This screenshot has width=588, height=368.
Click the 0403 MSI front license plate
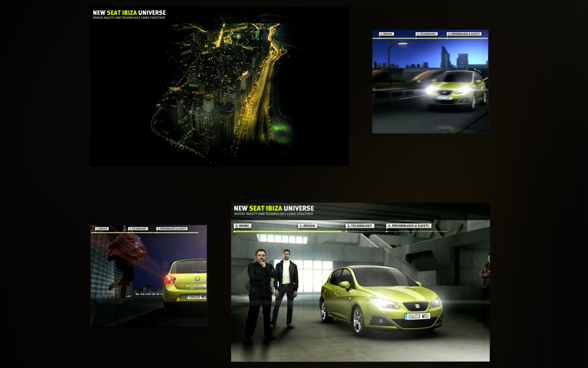417,316
